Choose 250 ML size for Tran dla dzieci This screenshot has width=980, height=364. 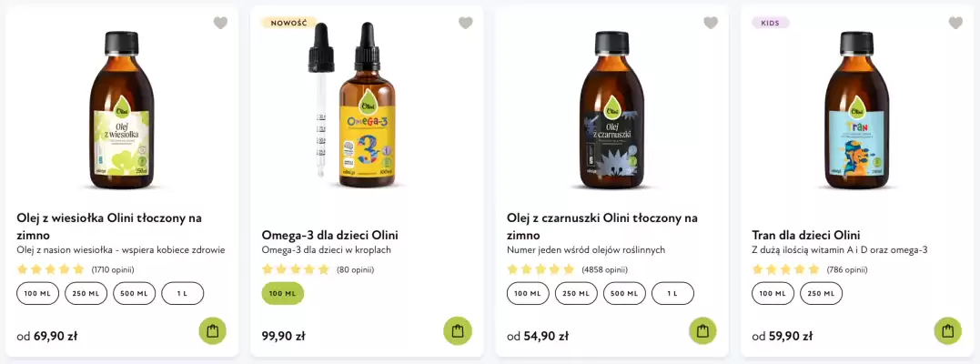[822, 293]
